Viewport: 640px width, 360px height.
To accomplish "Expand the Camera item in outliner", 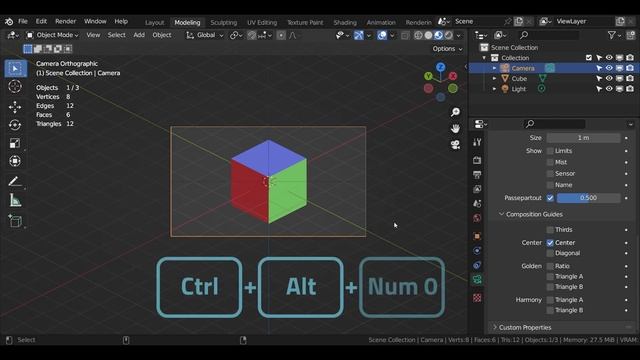I will coord(494,68).
